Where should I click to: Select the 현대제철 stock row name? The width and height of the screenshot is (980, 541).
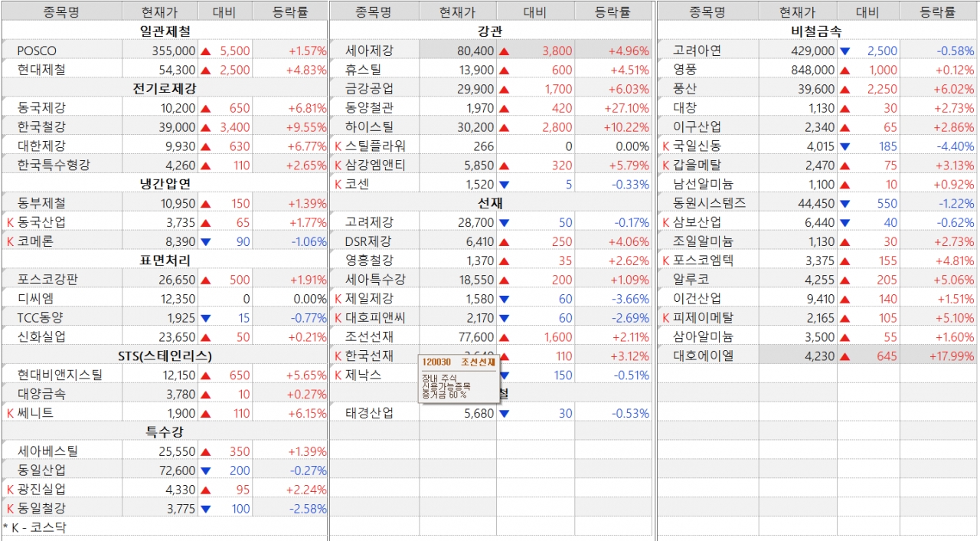[41, 70]
